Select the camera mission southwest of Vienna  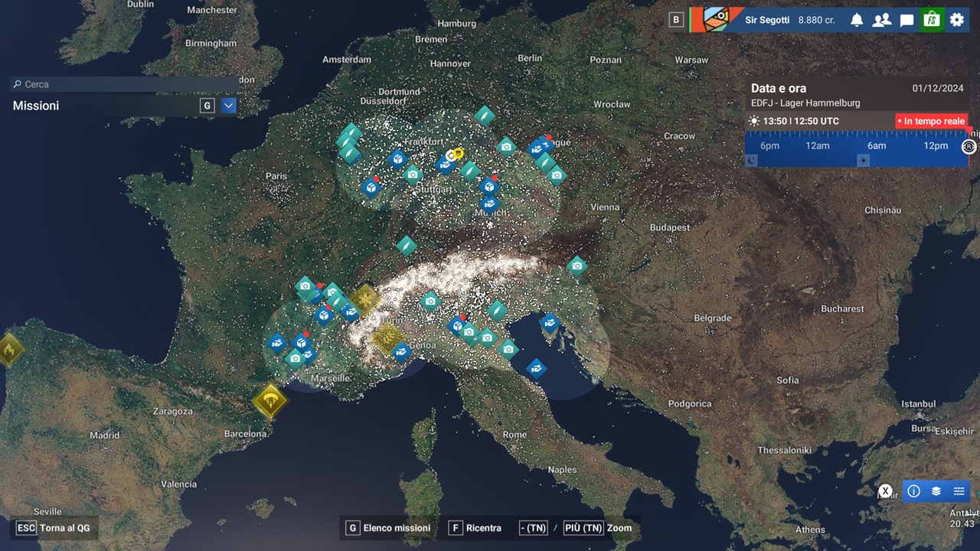pos(577,266)
